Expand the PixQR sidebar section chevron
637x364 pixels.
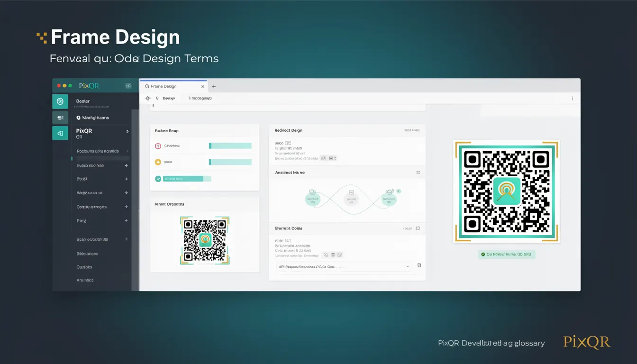tap(127, 131)
